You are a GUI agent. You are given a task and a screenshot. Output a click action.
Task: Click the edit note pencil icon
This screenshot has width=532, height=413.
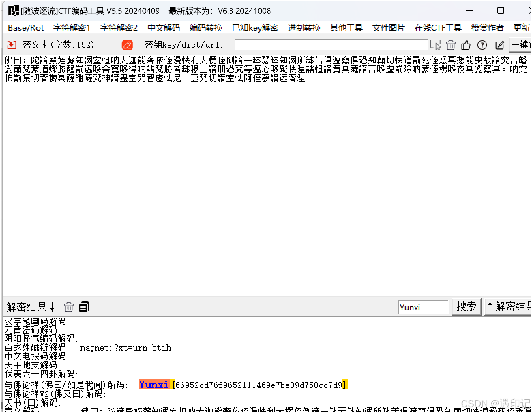[500, 45]
